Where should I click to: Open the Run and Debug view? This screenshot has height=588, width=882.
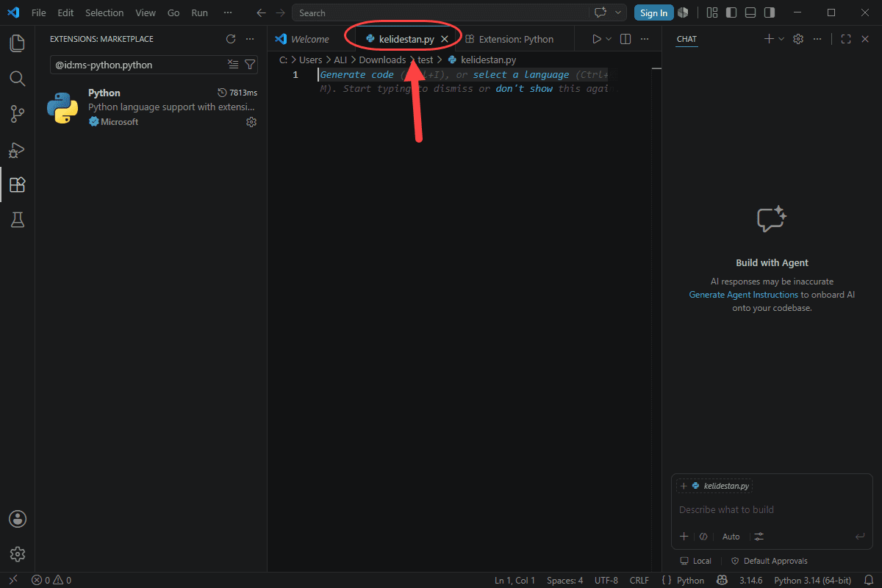(17, 149)
